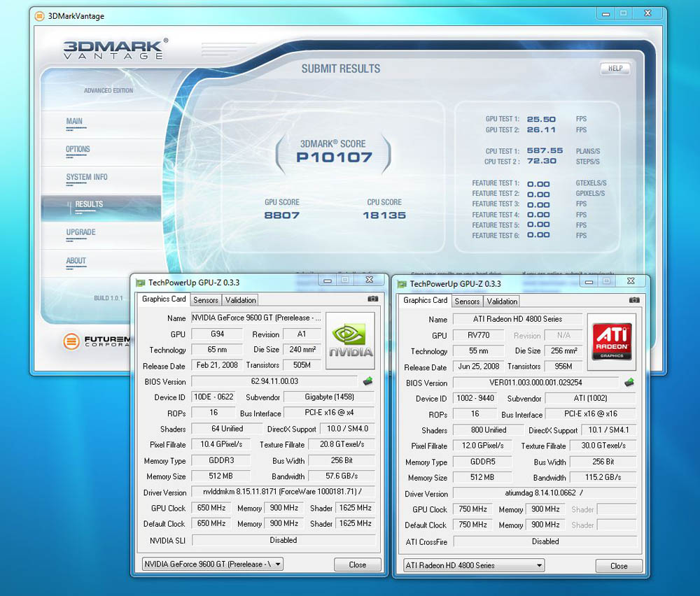
Task: Click the GPU score value 8807
Action: (281, 215)
